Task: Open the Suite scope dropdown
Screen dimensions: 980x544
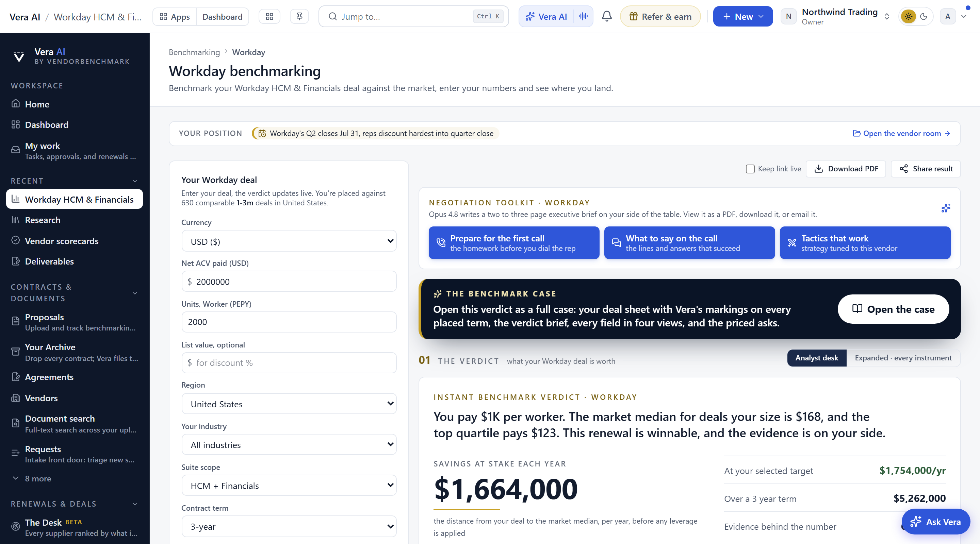Action: coord(289,486)
